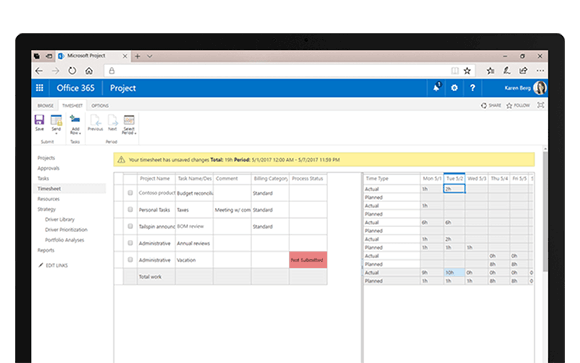580x363 pixels.
Task: Check the Vacation row checkbox
Action: pyautogui.click(x=130, y=260)
